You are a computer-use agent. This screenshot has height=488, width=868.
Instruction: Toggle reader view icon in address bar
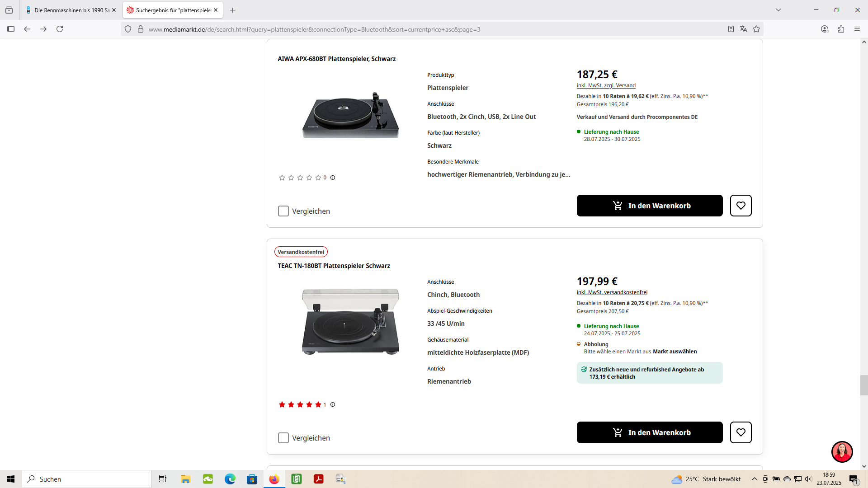731,29
